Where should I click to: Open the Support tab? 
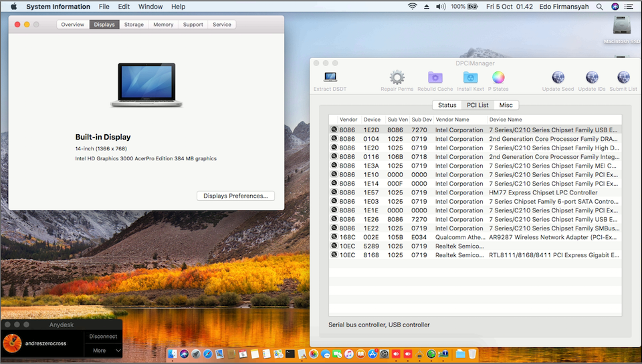point(193,25)
